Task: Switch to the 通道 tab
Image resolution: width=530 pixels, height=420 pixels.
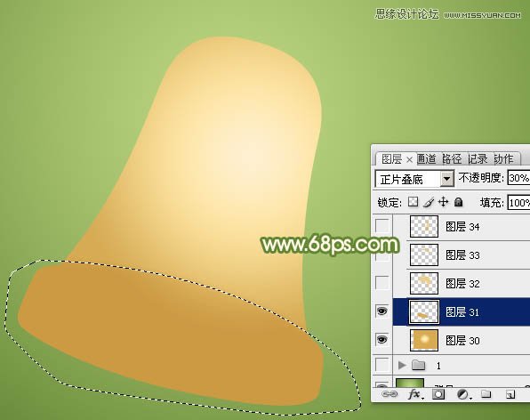Action: (426, 159)
